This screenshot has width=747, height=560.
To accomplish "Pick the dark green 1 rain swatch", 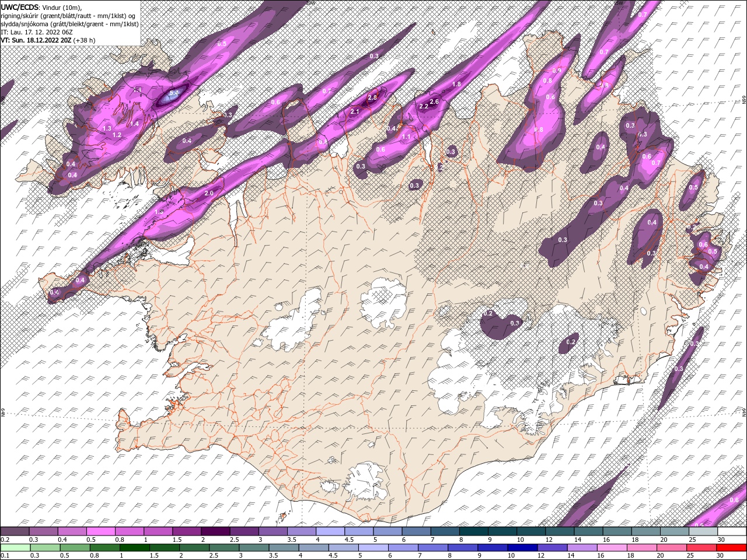I will (x=135, y=548).
